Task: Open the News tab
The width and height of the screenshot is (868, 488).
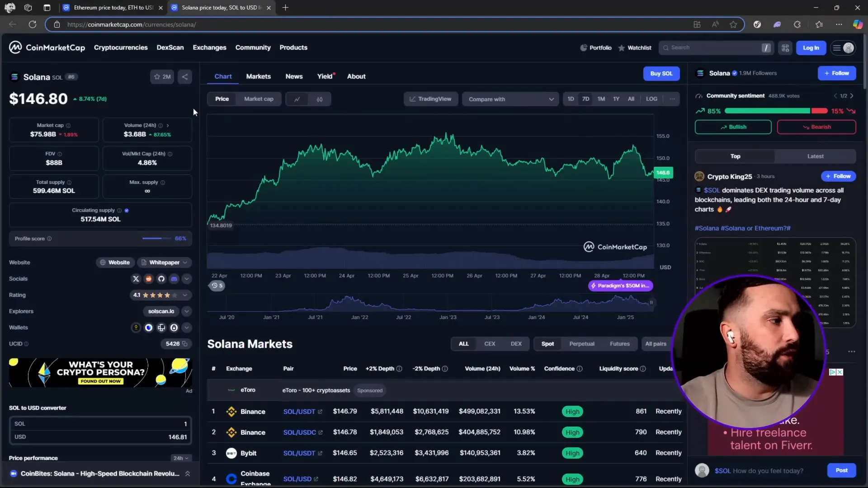Action: pos(294,76)
